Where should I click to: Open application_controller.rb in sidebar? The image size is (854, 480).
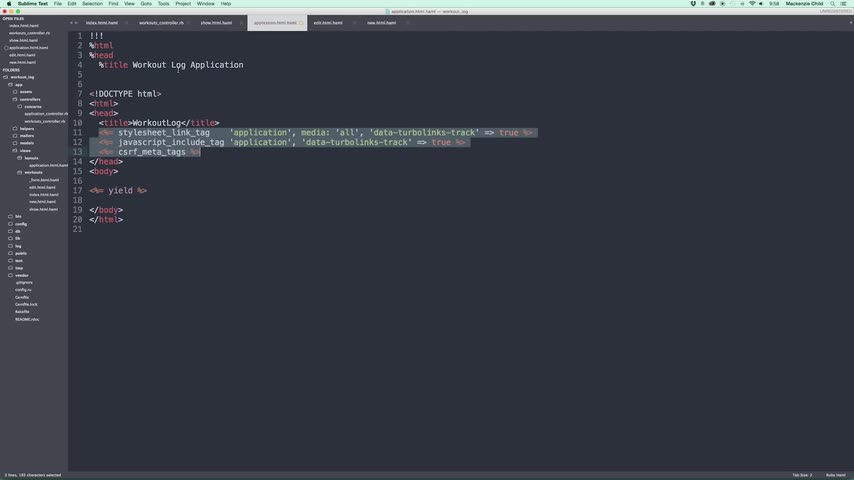coord(46,114)
